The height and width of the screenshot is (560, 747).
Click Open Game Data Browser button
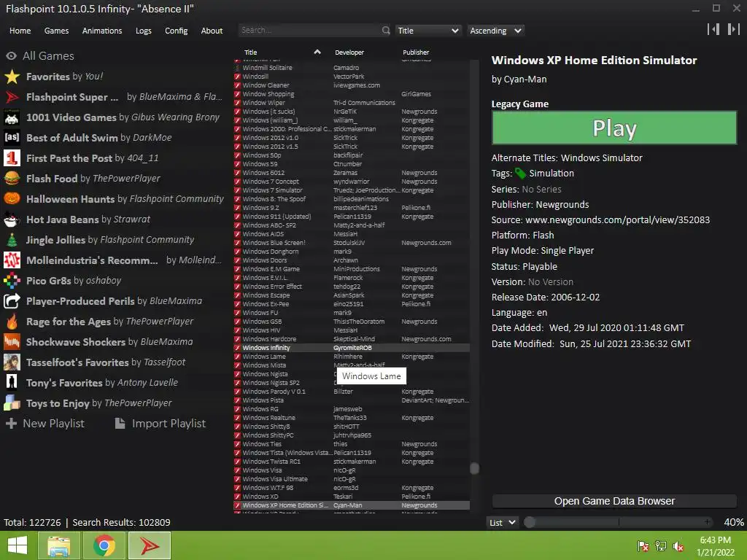614,501
